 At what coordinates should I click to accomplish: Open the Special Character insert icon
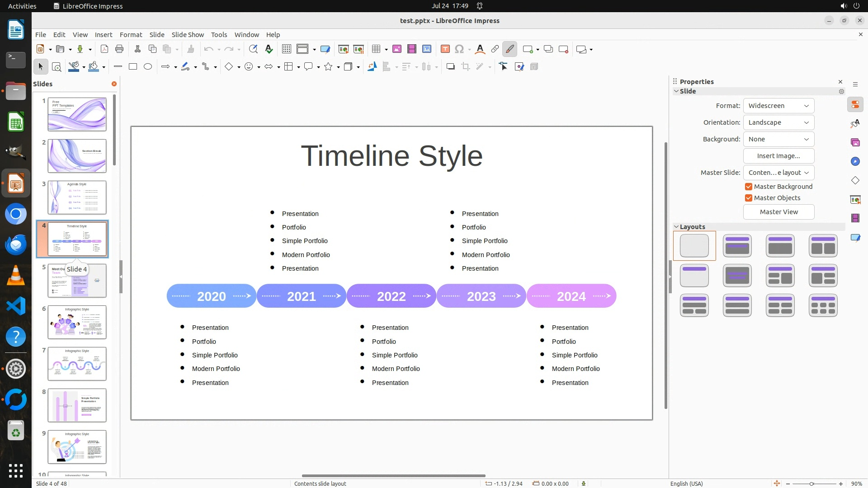(x=459, y=49)
